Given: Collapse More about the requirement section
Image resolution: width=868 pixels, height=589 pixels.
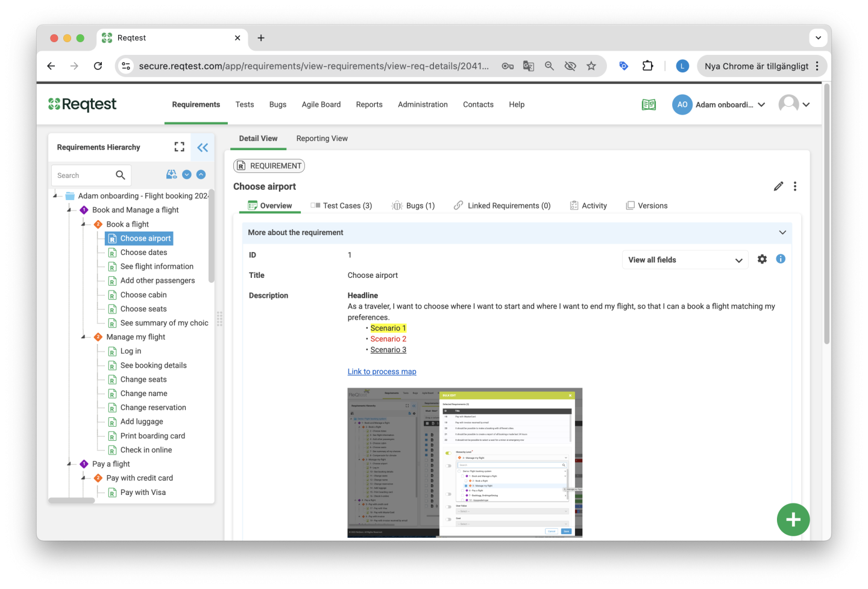Looking at the screenshot, I should click(782, 232).
